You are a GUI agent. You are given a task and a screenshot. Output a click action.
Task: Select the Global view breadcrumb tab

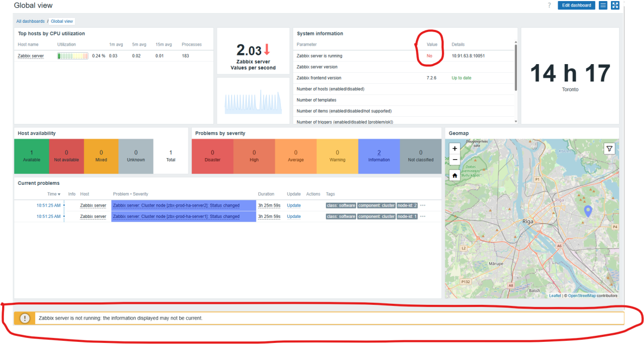tap(61, 21)
